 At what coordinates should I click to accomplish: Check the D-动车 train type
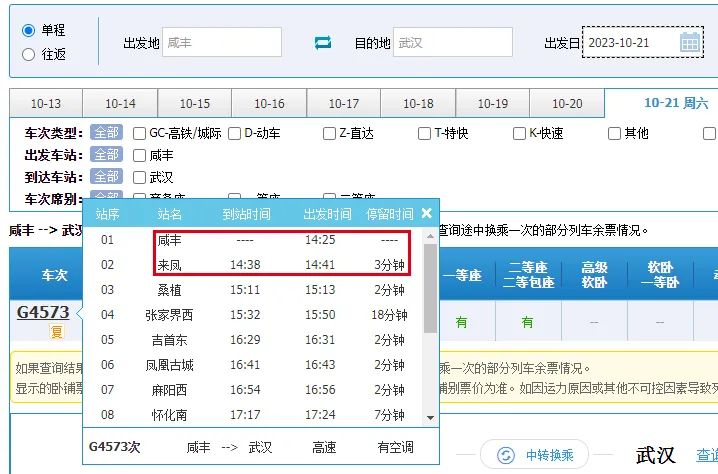pyautogui.click(x=234, y=133)
